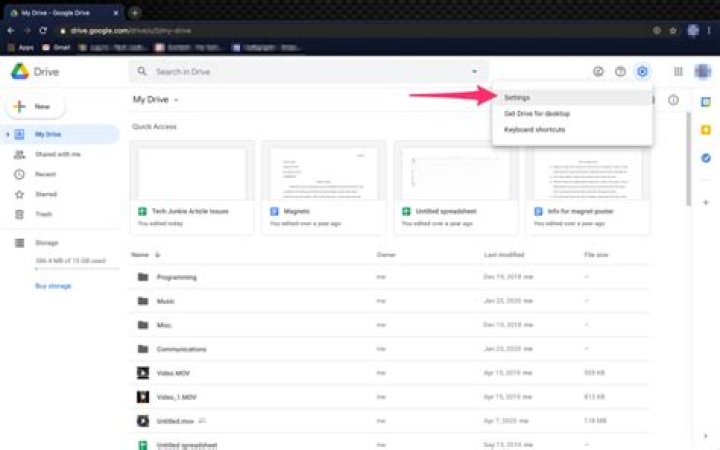Open the search options dropdown arrow
This screenshot has height=450, width=720.
click(x=474, y=72)
